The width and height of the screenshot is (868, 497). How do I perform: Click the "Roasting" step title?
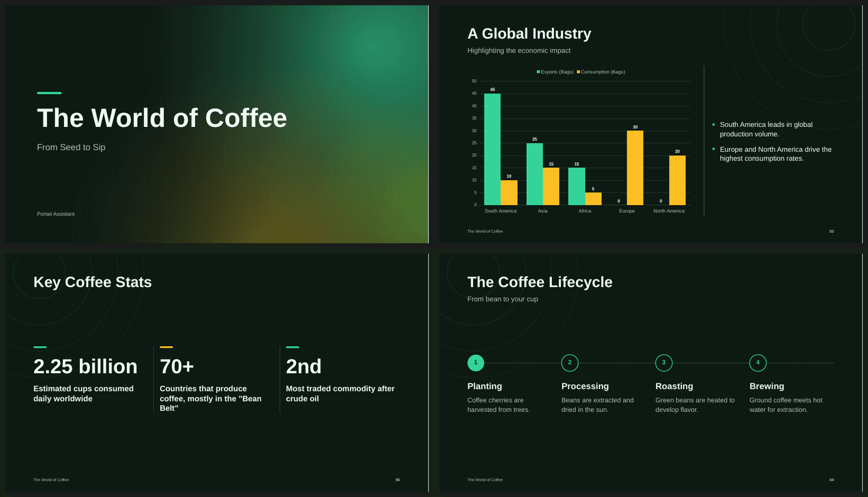(674, 386)
